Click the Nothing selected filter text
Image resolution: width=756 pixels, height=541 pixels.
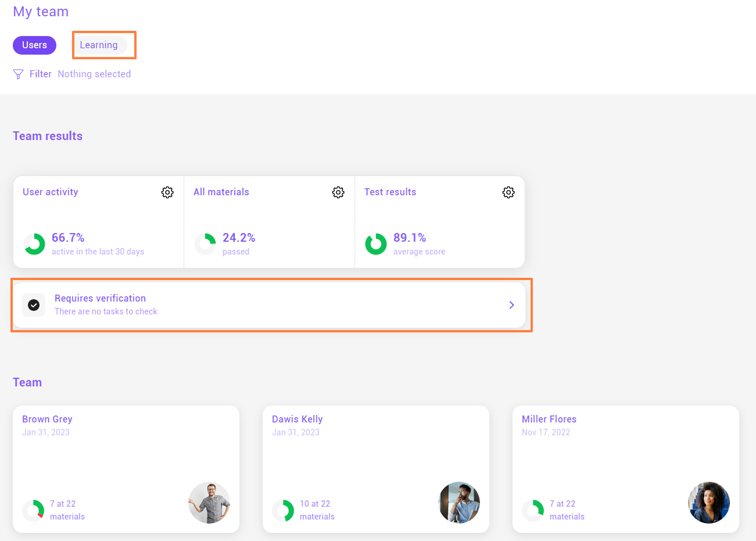[x=94, y=74]
